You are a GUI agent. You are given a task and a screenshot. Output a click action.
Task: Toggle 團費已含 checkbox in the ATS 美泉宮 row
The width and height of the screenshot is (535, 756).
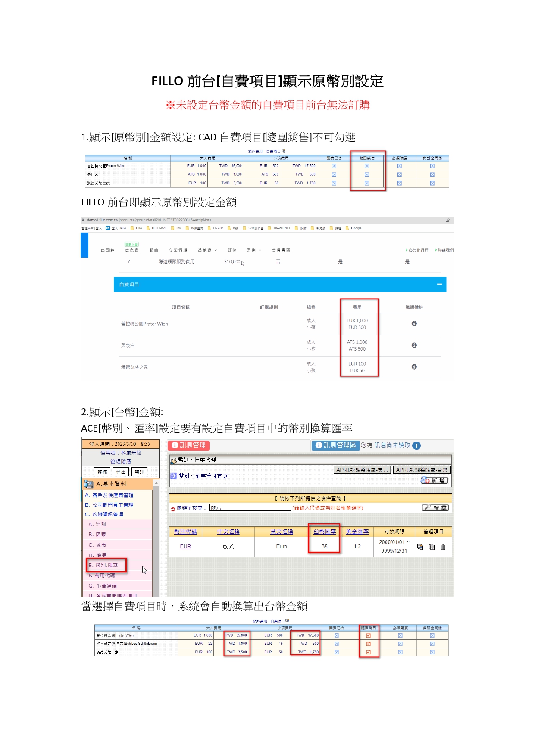(x=334, y=174)
